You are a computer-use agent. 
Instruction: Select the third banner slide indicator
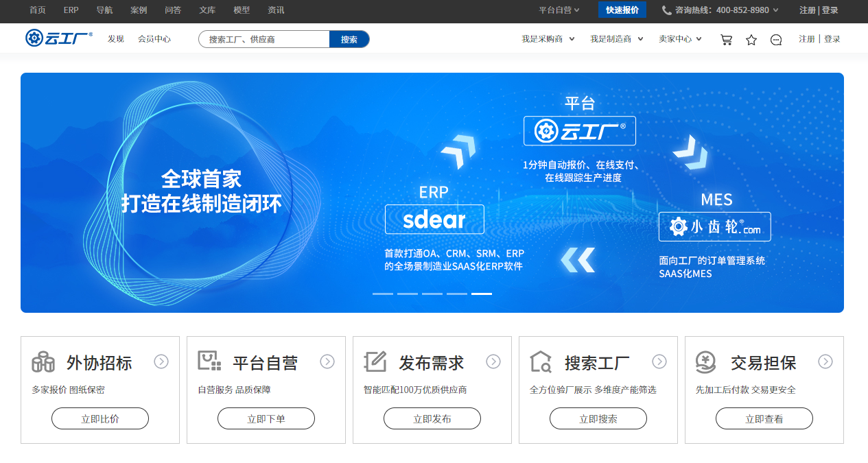point(432,294)
